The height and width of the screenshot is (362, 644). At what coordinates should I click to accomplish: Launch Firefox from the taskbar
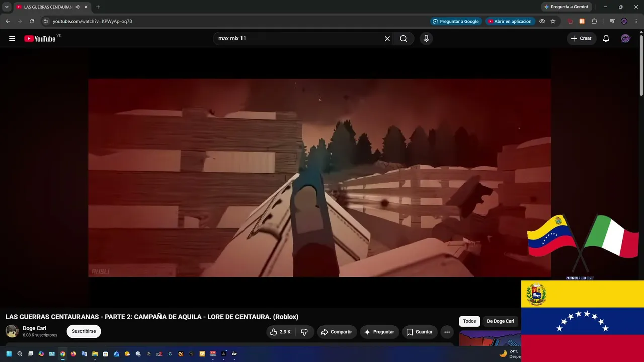click(x=73, y=354)
